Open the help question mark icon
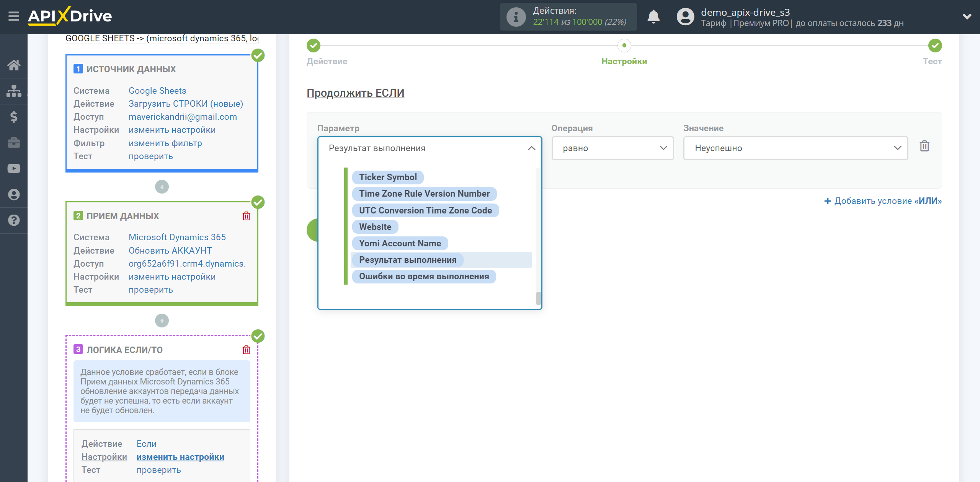The image size is (980, 482). [14, 220]
